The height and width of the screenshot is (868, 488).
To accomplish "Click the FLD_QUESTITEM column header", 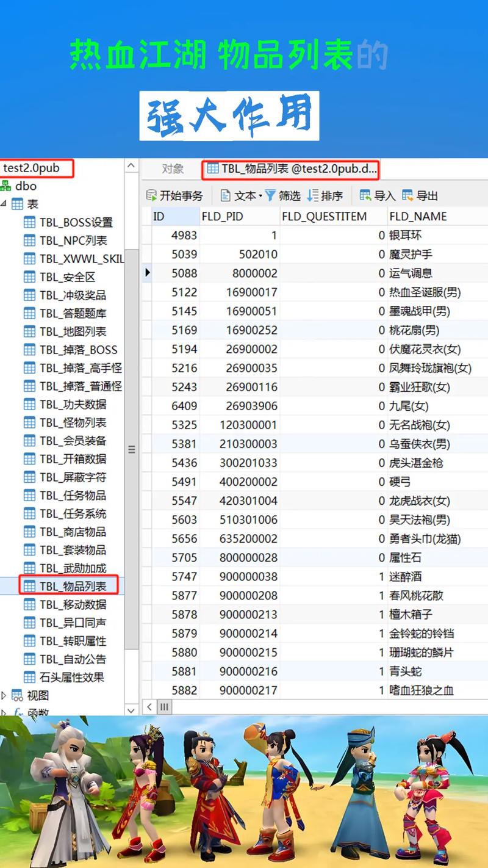I will click(334, 216).
